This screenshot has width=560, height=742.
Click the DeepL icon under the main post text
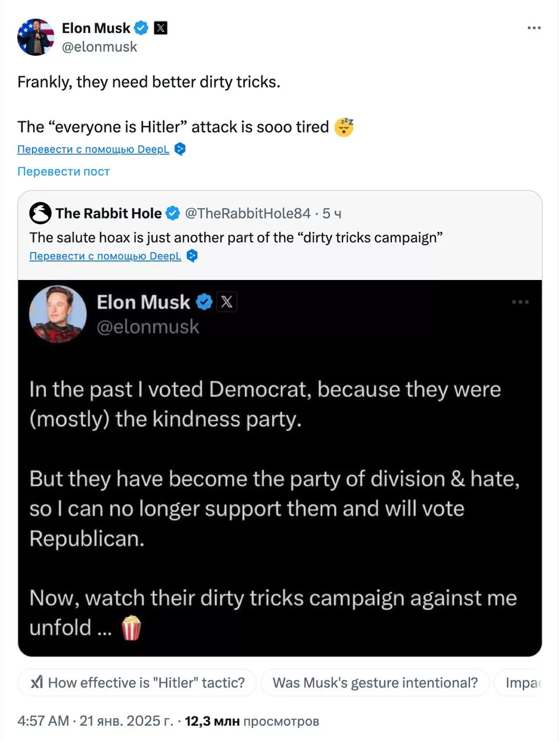point(180,149)
